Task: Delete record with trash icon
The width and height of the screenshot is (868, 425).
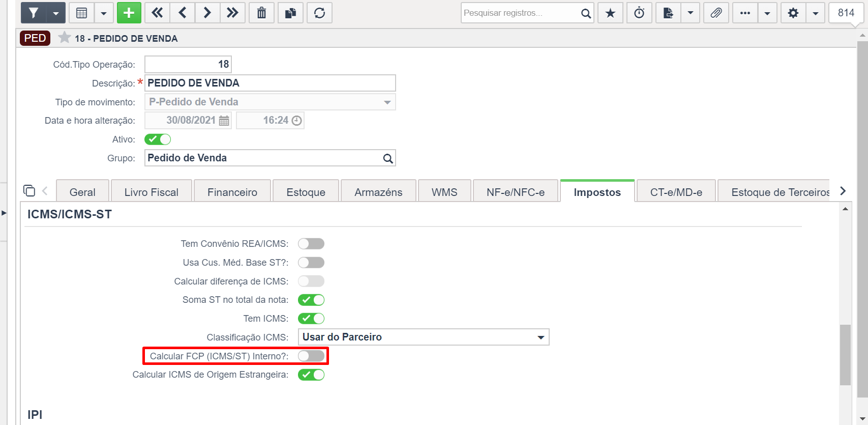Action: pos(261,13)
